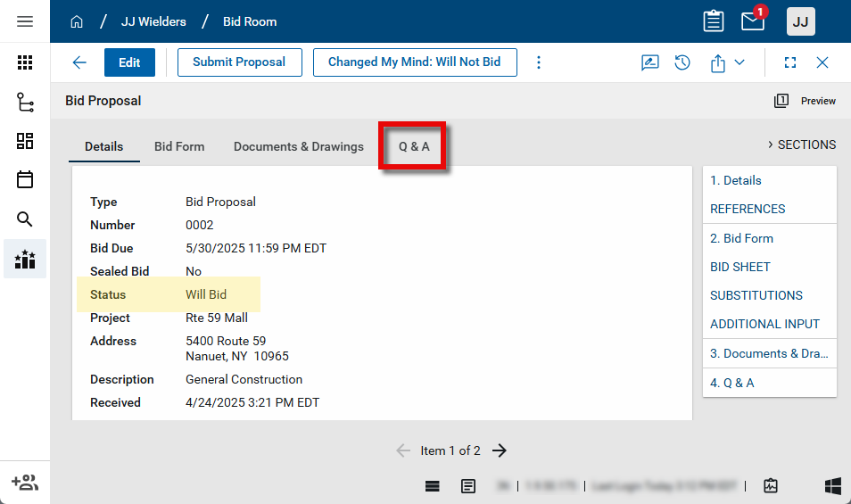View the history clock icon
The width and height of the screenshot is (851, 504).
(x=682, y=62)
